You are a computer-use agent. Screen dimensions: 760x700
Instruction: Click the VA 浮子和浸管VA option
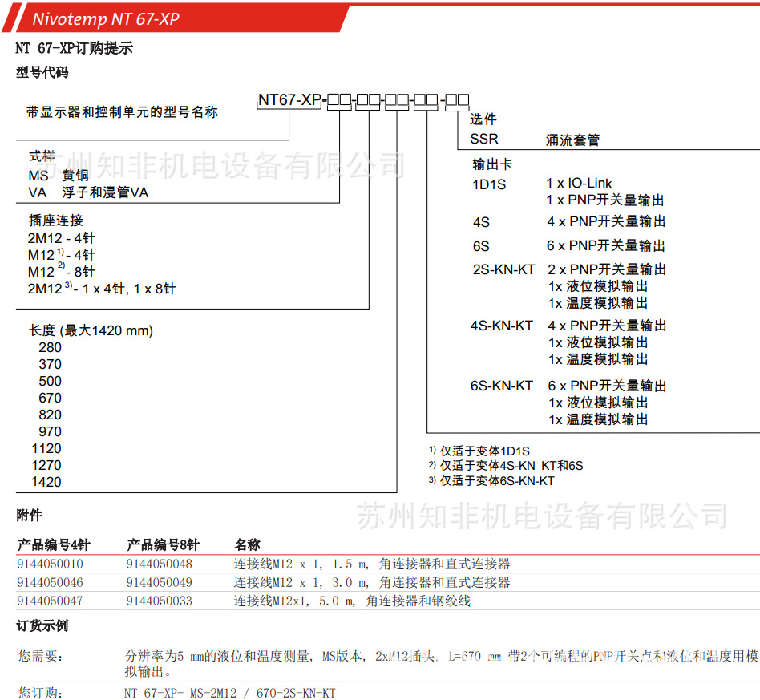88,192
